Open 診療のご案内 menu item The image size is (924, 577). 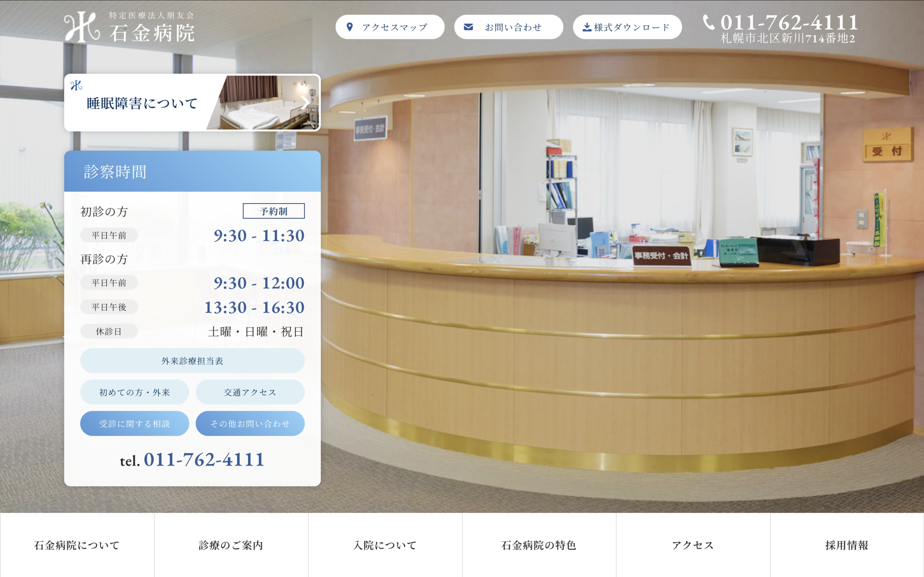pyautogui.click(x=231, y=545)
